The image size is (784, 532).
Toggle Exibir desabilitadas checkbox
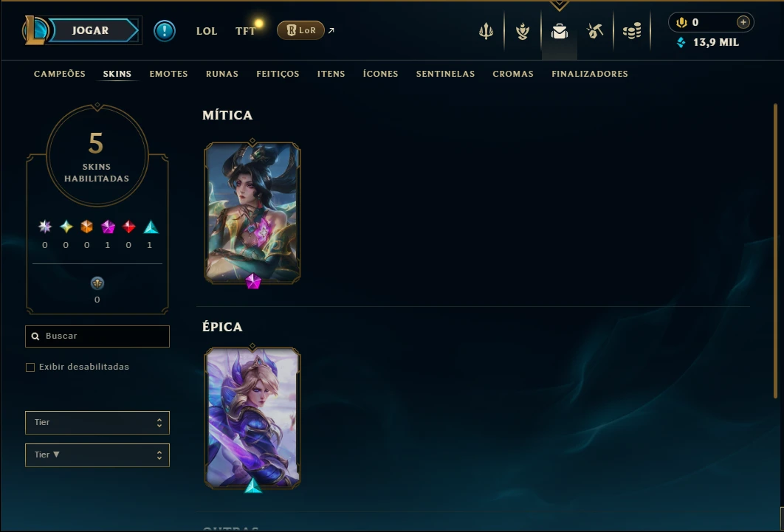coord(30,367)
